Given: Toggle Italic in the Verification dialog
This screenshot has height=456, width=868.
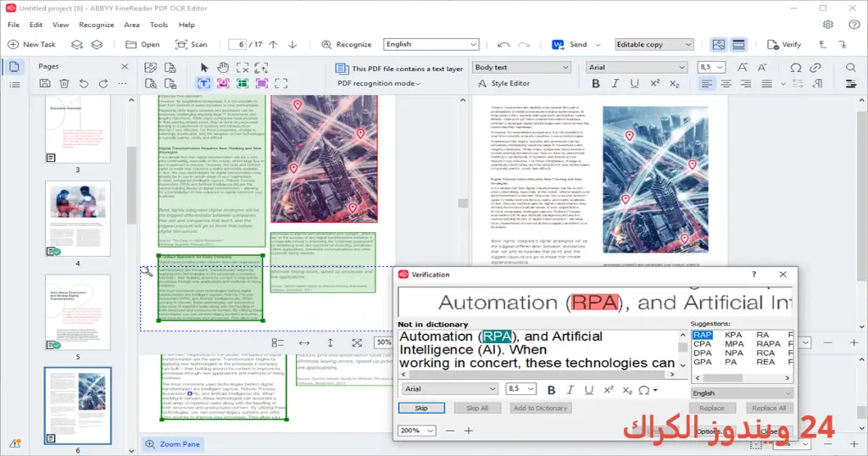Looking at the screenshot, I should tap(570, 390).
